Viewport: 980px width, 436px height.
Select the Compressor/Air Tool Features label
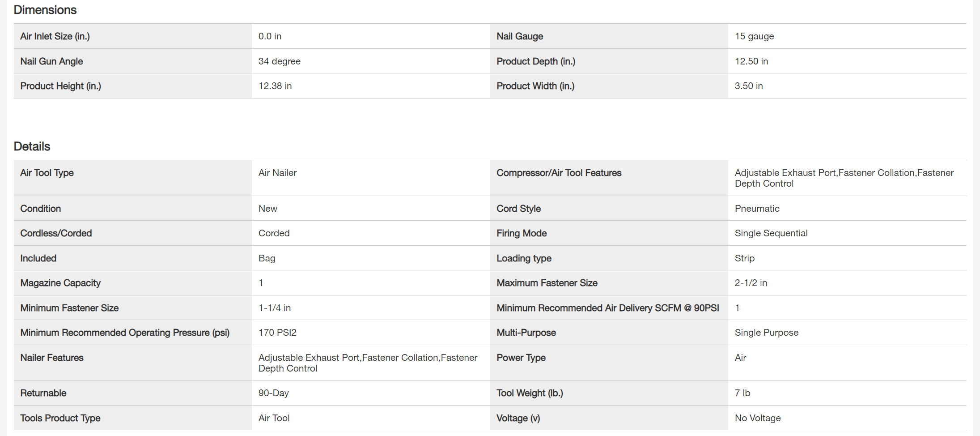click(559, 173)
